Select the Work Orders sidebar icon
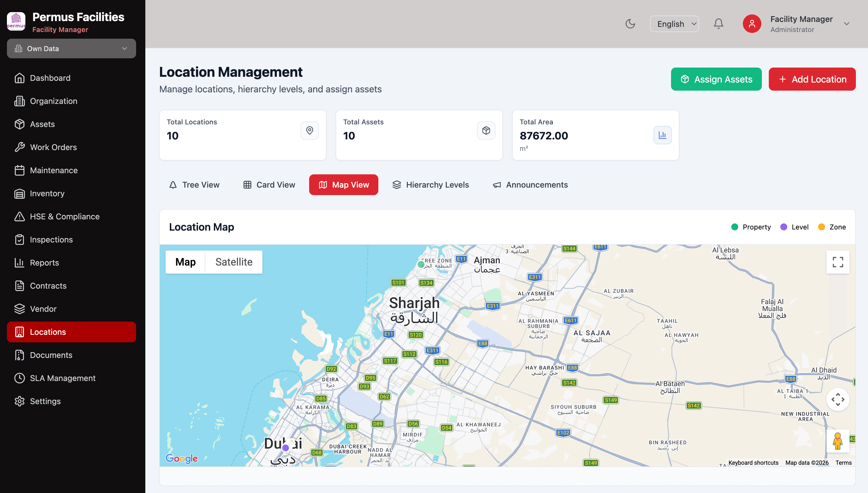This screenshot has height=493, width=868. 20,147
